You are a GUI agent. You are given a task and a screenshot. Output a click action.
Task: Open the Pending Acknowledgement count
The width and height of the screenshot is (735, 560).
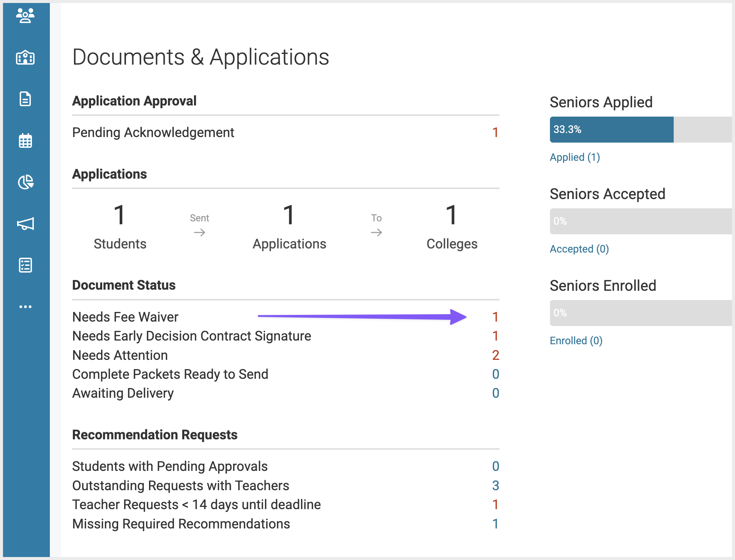[x=495, y=133]
